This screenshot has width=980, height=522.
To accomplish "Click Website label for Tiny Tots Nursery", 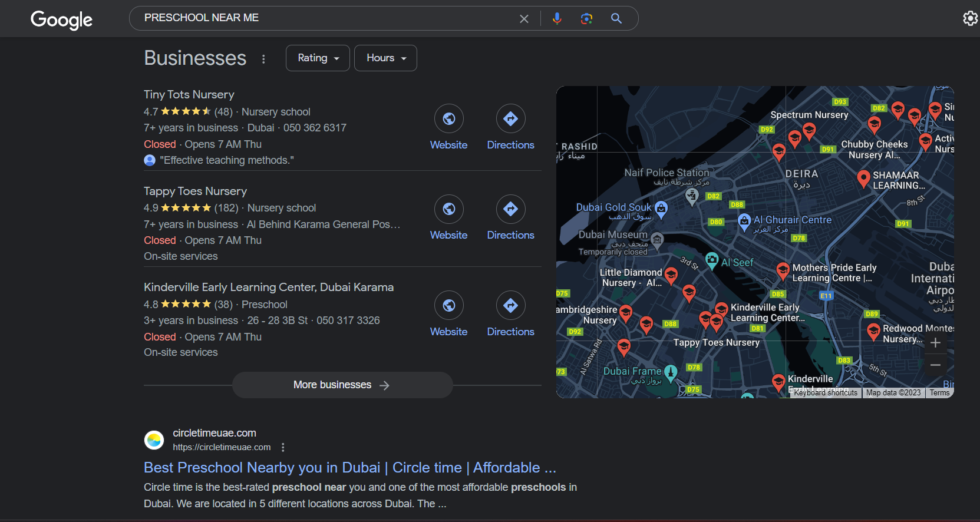I will (x=448, y=145).
